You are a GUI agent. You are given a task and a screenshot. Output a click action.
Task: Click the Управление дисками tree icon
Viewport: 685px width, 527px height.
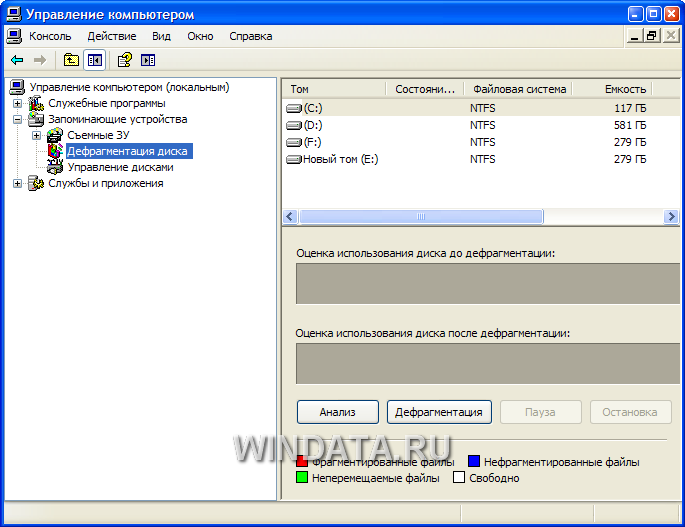click(55, 167)
